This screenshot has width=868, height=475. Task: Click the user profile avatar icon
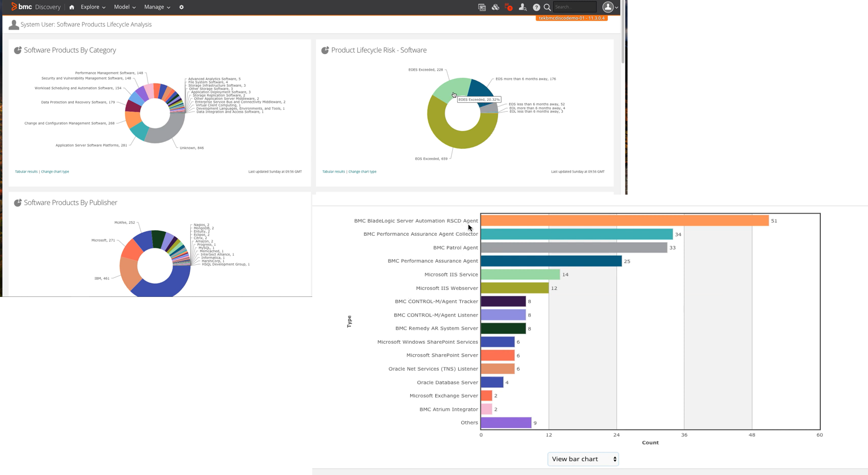(608, 7)
